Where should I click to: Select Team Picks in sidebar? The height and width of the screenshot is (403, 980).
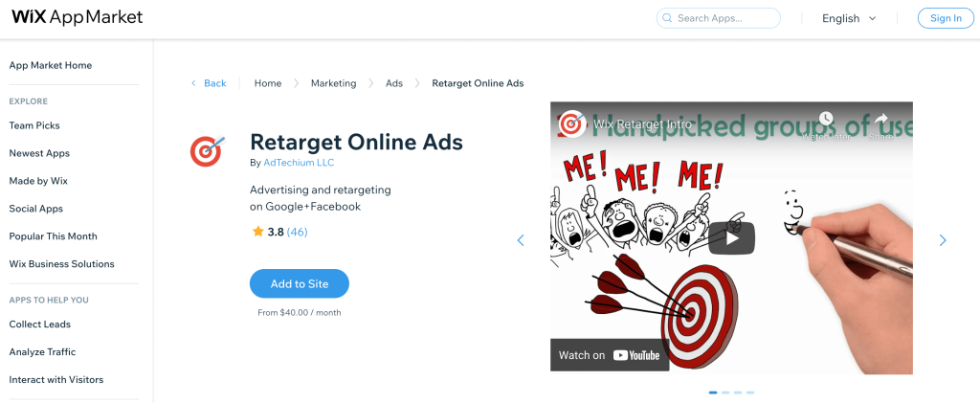34,125
